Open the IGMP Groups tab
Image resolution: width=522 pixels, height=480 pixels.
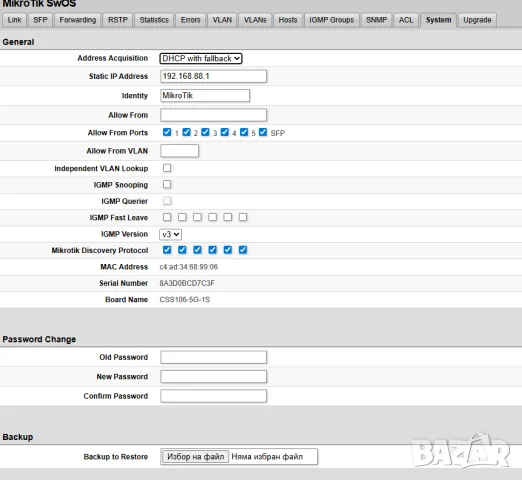[x=331, y=20]
